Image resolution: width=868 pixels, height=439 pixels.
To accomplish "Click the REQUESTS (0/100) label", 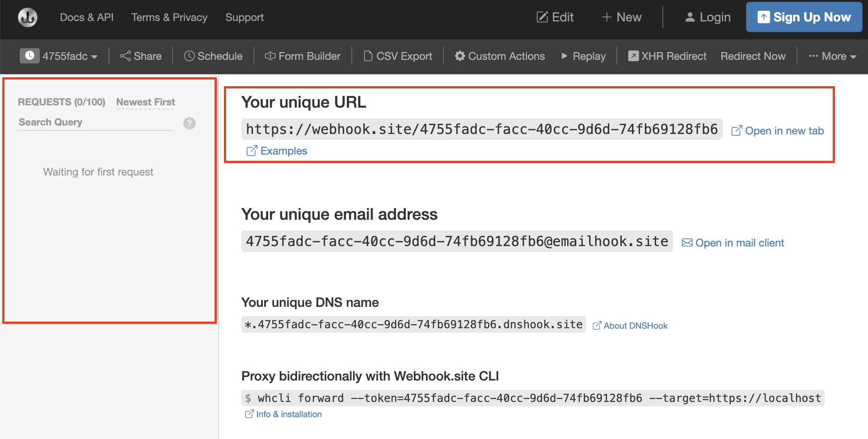I will 62,102.
